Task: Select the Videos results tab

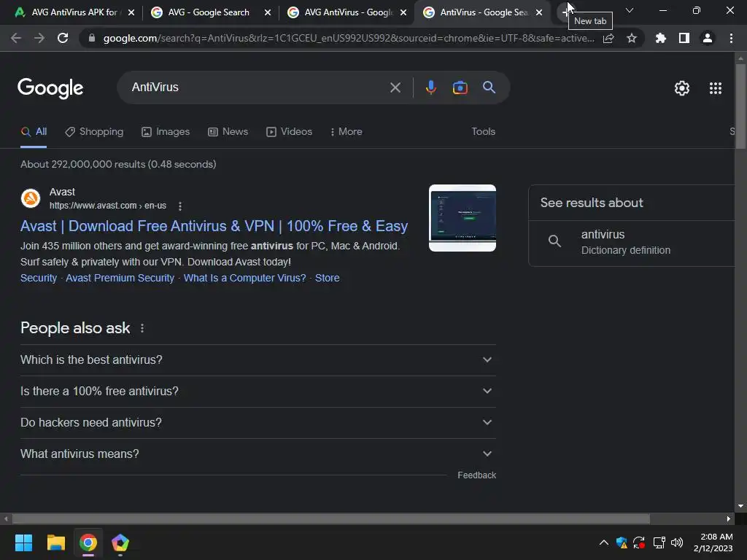Action: click(x=289, y=132)
